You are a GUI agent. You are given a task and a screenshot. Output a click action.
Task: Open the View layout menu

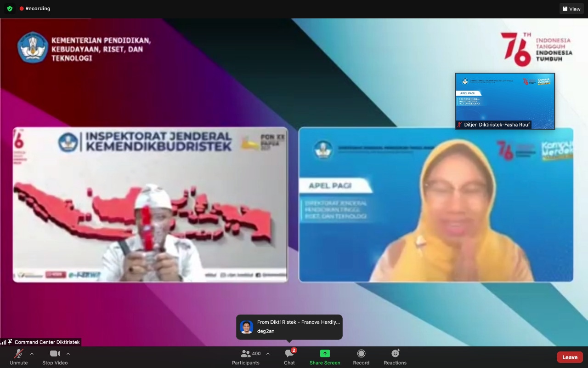pos(571,9)
